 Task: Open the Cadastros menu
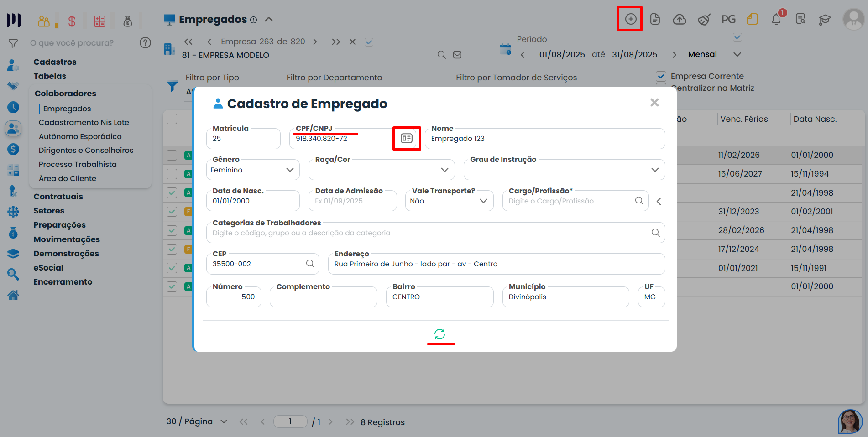[55, 62]
